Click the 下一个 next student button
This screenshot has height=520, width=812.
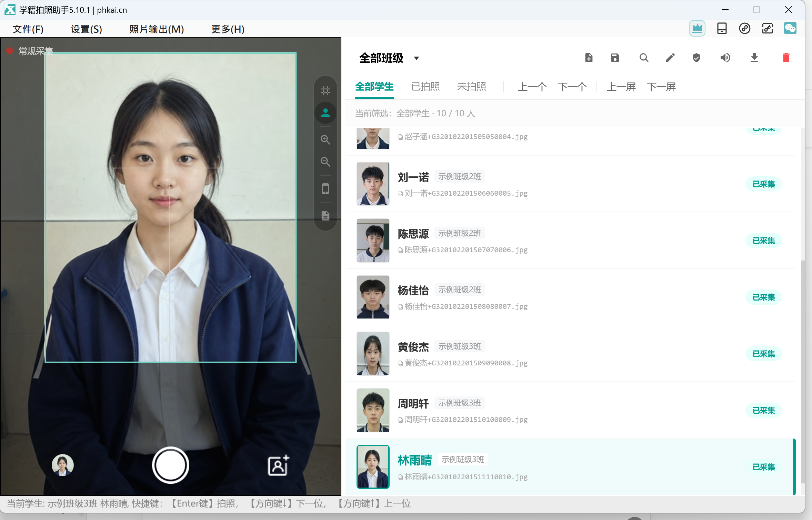[x=572, y=87]
